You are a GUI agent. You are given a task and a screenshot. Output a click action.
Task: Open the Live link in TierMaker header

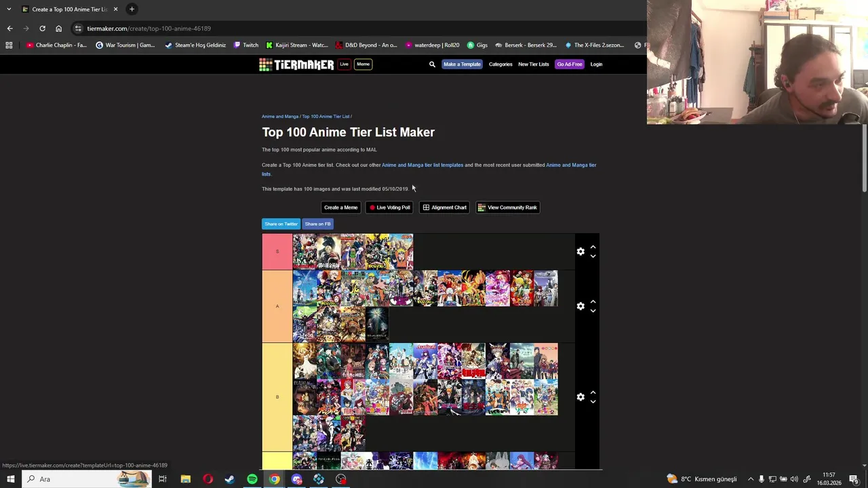(x=344, y=64)
